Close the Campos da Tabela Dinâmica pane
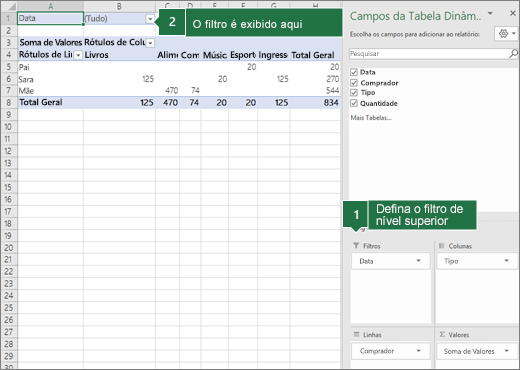The image size is (520, 370). click(513, 13)
